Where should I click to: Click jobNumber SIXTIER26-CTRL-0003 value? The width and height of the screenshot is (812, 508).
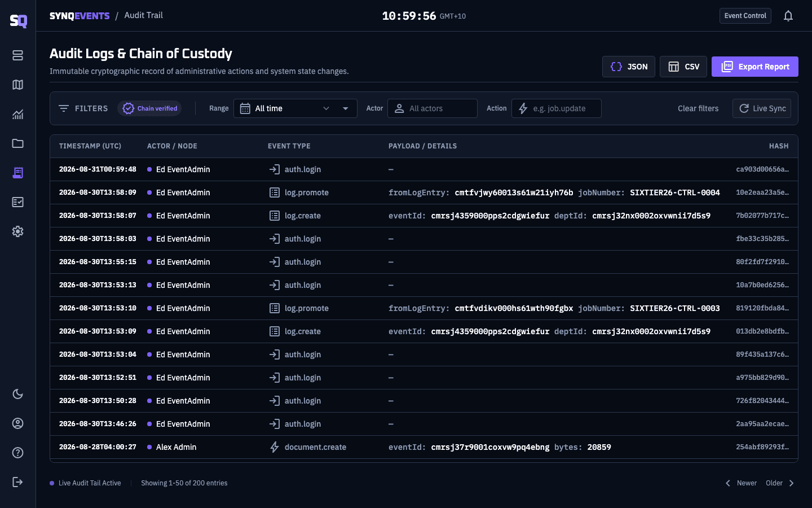pos(675,308)
